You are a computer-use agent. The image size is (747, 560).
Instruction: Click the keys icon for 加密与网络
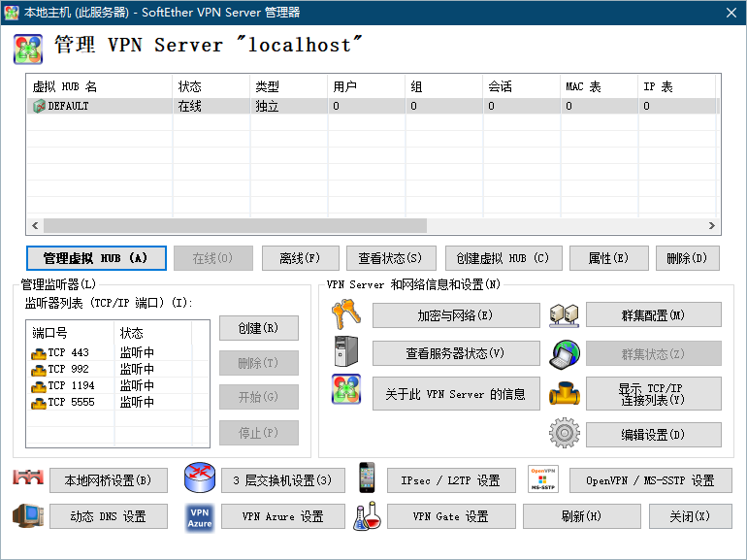(x=346, y=314)
